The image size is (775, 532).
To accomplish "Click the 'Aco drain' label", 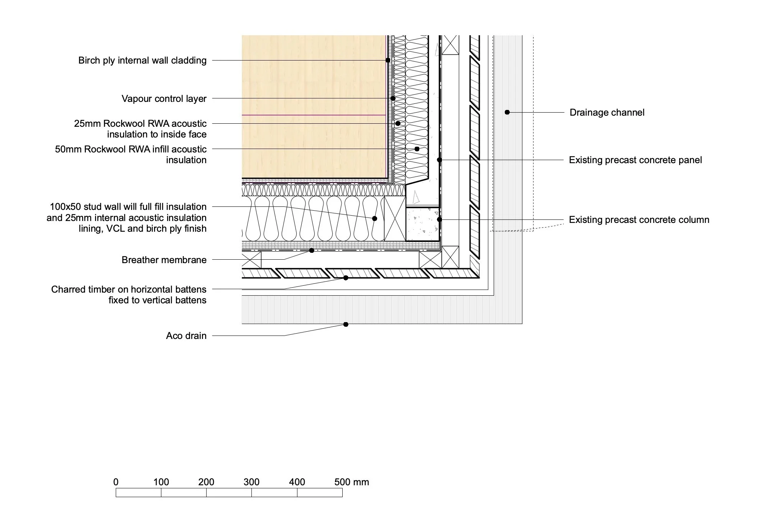I will [x=186, y=336].
